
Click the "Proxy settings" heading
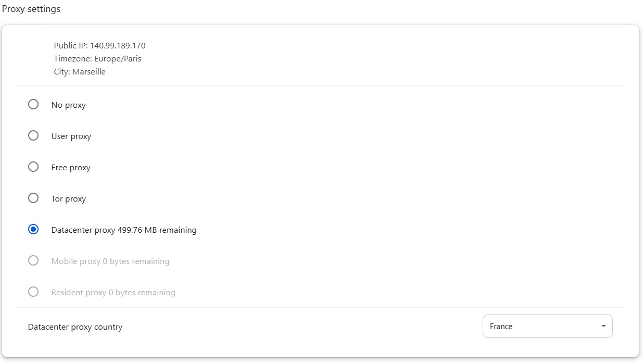pos(31,9)
